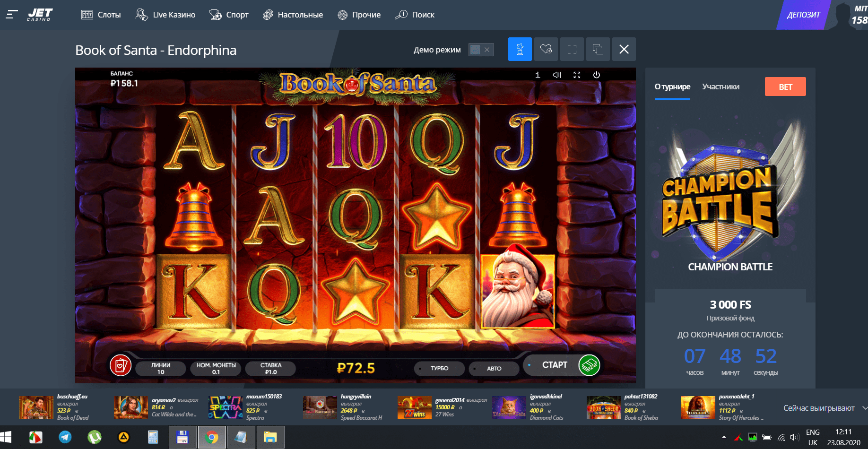Switch to the Участники tab
This screenshot has height=449, width=868.
(721, 87)
